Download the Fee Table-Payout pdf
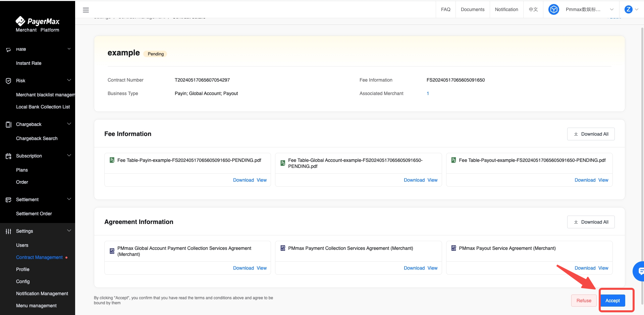 click(585, 180)
